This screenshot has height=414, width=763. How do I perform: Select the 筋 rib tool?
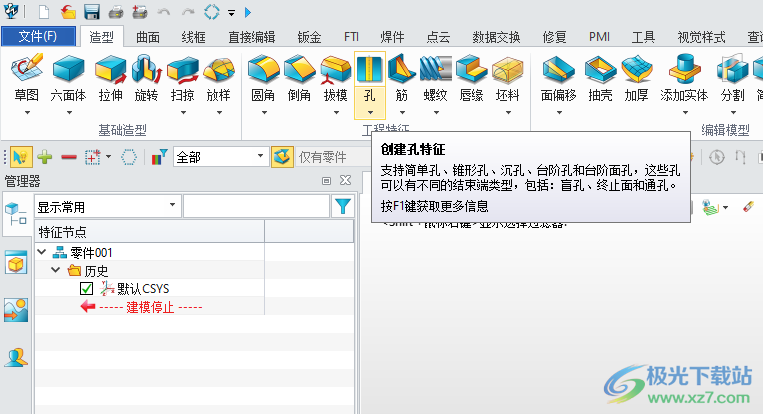(402, 78)
